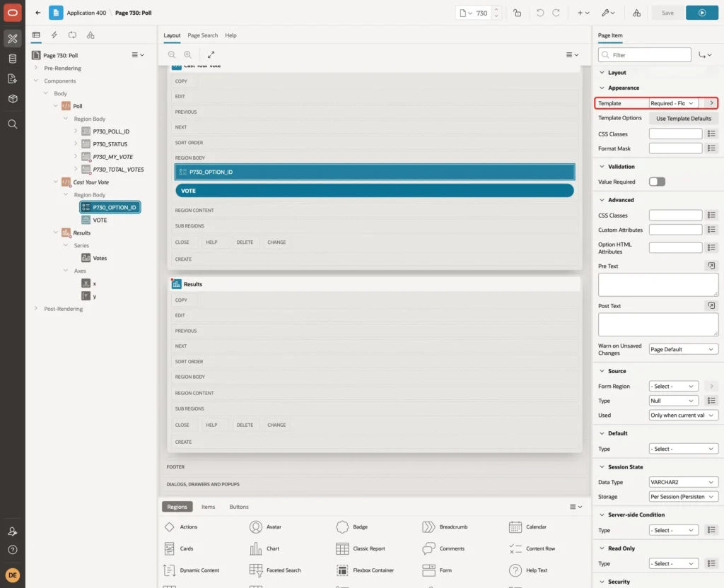Open the Gallery cube sidebar icon

pyautogui.click(x=13, y=99)
